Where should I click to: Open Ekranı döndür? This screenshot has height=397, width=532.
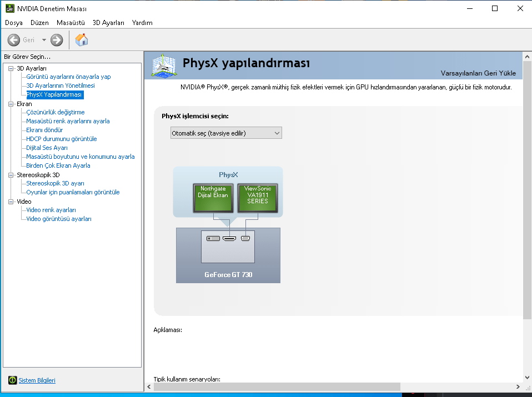point(44,130)
